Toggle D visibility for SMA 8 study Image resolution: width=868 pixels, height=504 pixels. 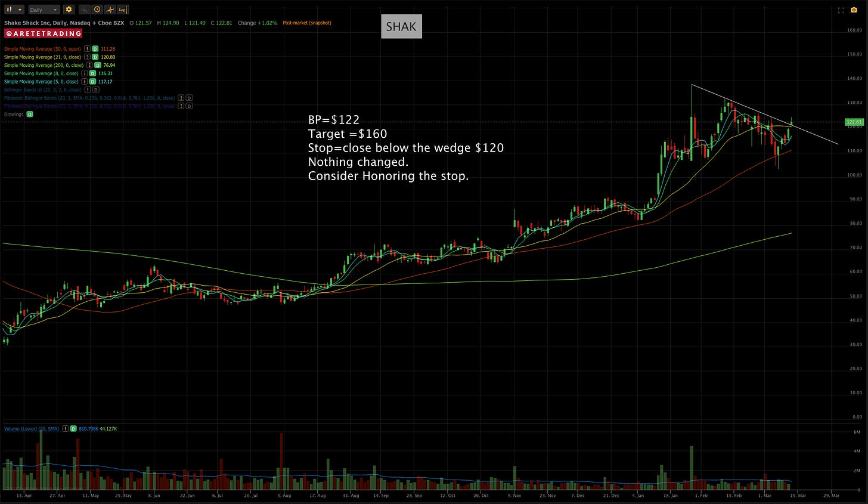tap(92, 73)
